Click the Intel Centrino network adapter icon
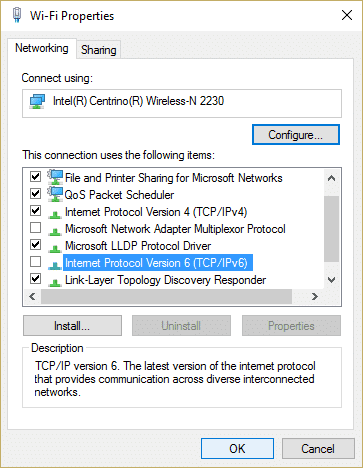 pos(37,101)
